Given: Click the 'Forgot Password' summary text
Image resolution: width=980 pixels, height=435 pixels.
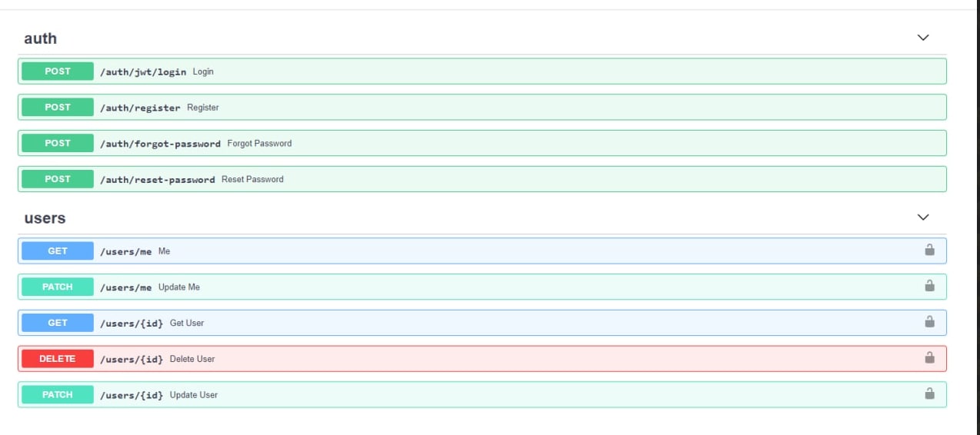Looking at the screenshot, I should (x=259, y=143).
